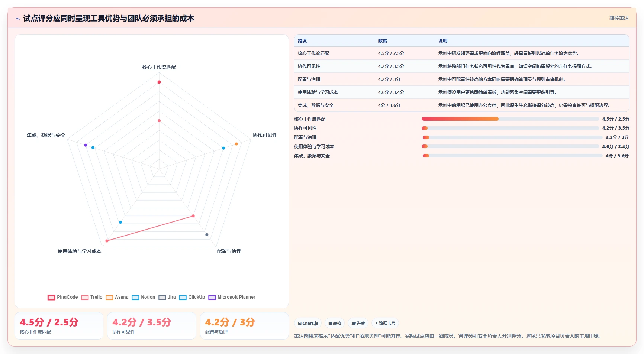Click the 4.5分 / 2.5分 score card
The image size is (644, 354).
tap(59, 326)
